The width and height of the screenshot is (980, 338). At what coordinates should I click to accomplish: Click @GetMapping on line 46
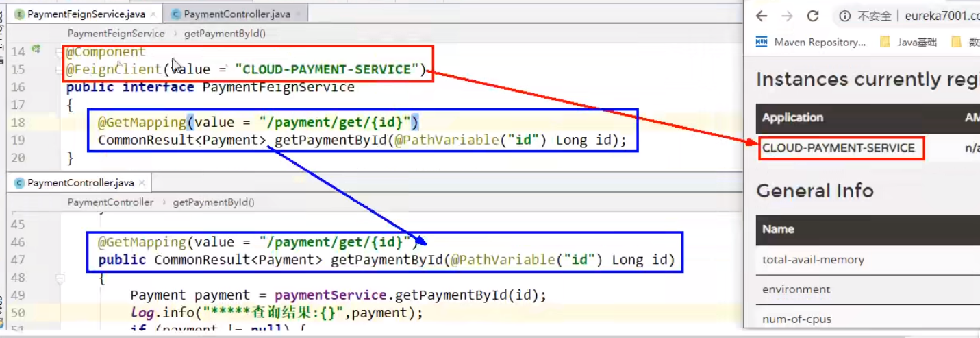pyautogui.click(x=142, y=242)
